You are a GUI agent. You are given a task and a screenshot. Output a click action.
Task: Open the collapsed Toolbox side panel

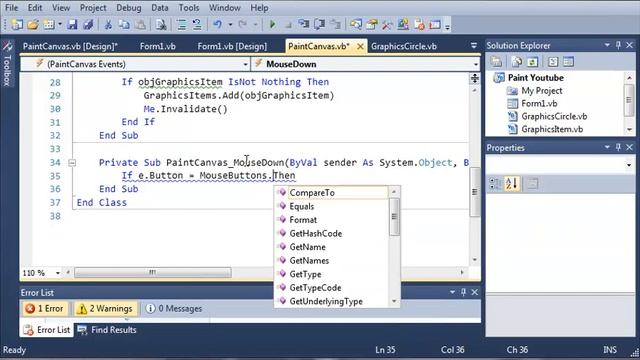(x=7, y=63)
